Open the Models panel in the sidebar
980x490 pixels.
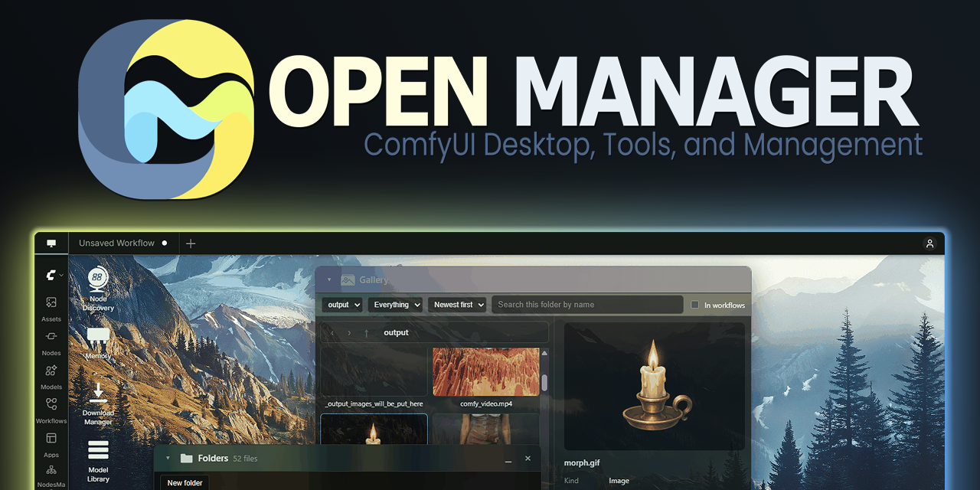point(51,377)
